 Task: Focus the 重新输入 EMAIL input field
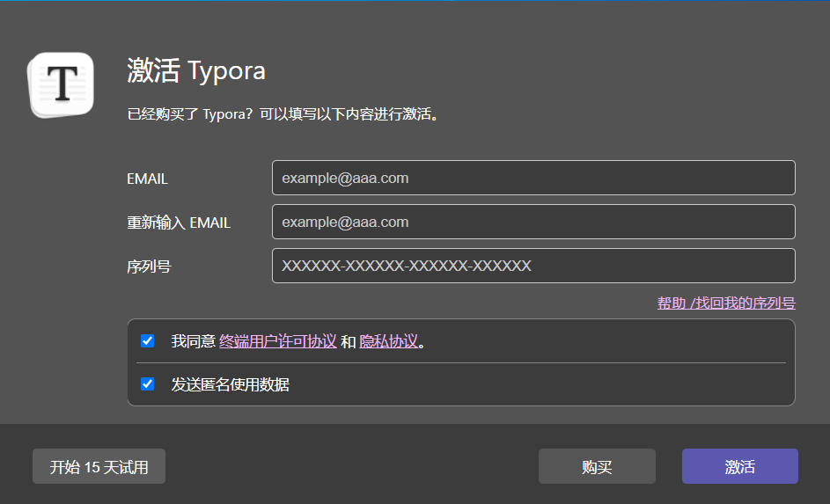tap(533, 222)
